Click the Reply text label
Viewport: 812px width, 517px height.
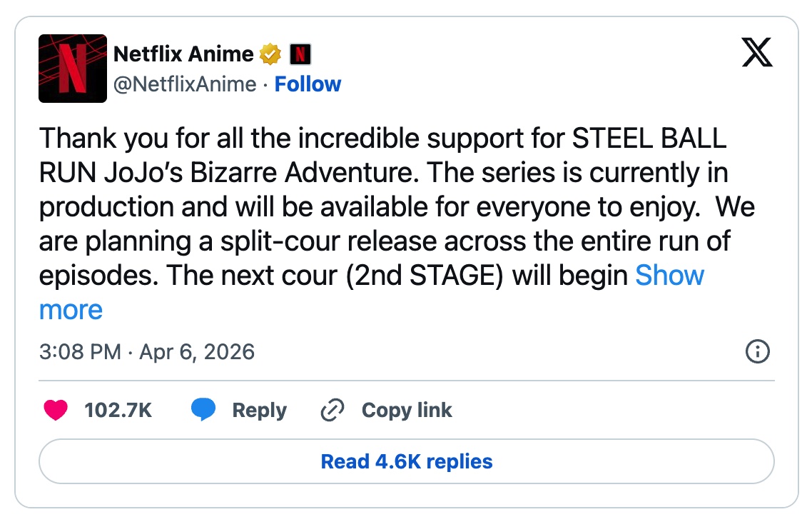(259, 410)
